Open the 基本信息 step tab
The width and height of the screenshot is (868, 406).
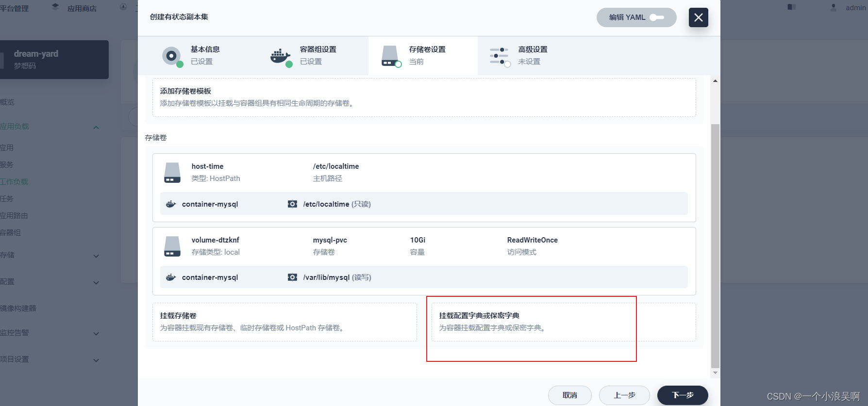(204, 56)
